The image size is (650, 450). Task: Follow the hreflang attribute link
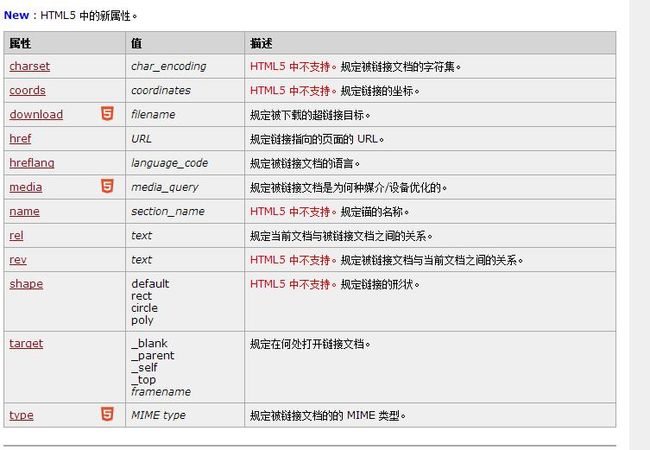[x=32, y=163]
